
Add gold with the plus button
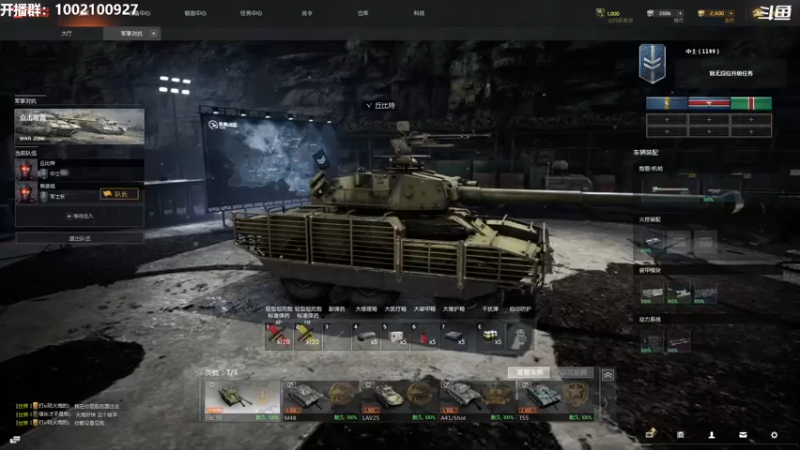coord(731,13)
